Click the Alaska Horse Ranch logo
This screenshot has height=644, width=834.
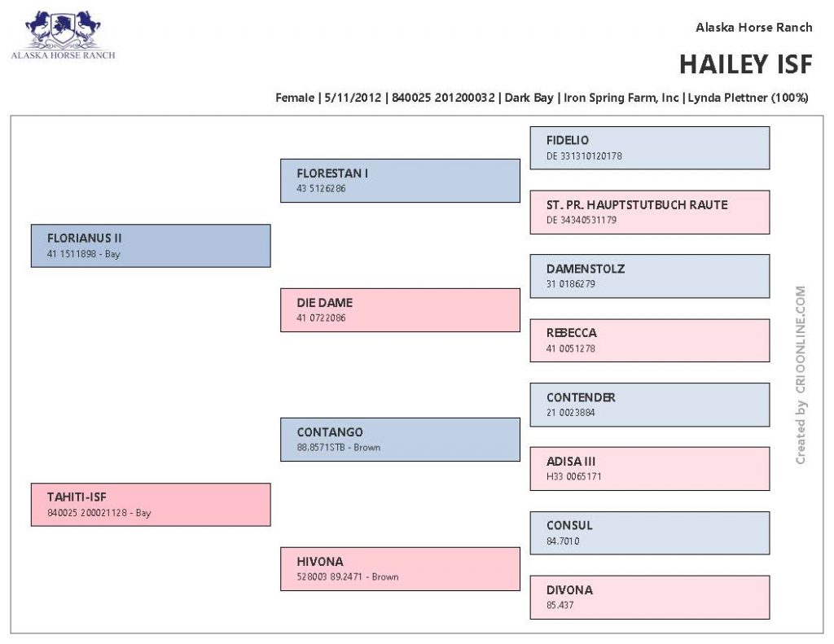[x=63, y=35]
